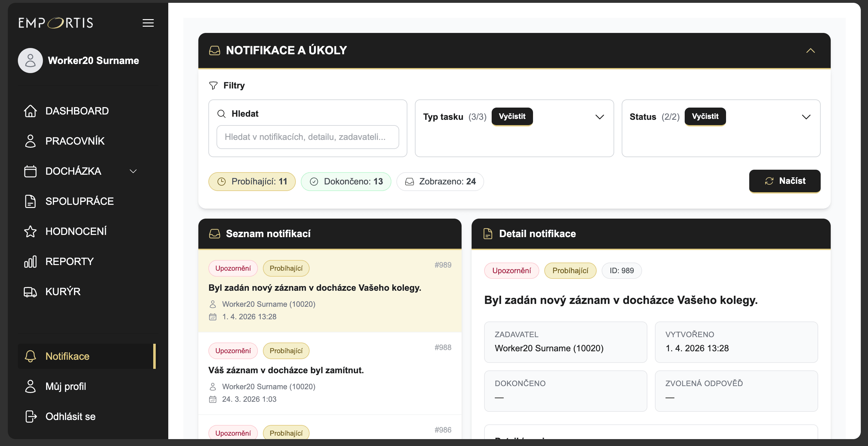
Task: Click the Probíhající tag on notification #988
Action: click(x=286, y=351)
